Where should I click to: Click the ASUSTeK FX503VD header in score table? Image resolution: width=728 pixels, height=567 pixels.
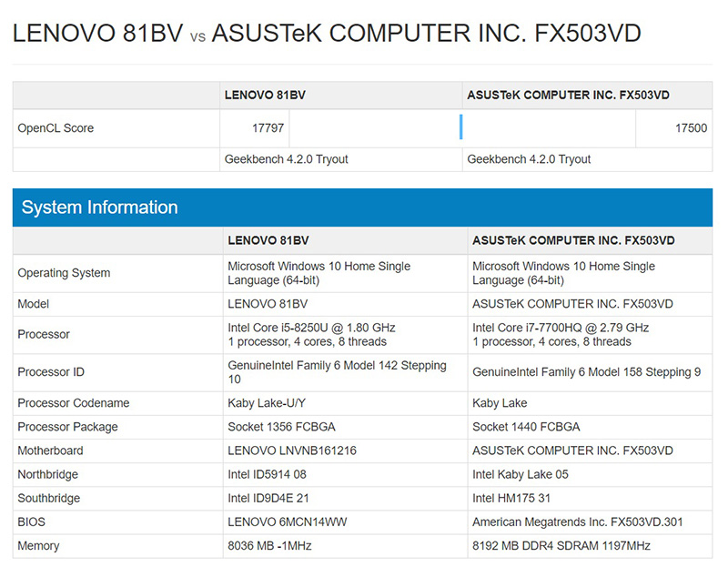pos(568,95)
